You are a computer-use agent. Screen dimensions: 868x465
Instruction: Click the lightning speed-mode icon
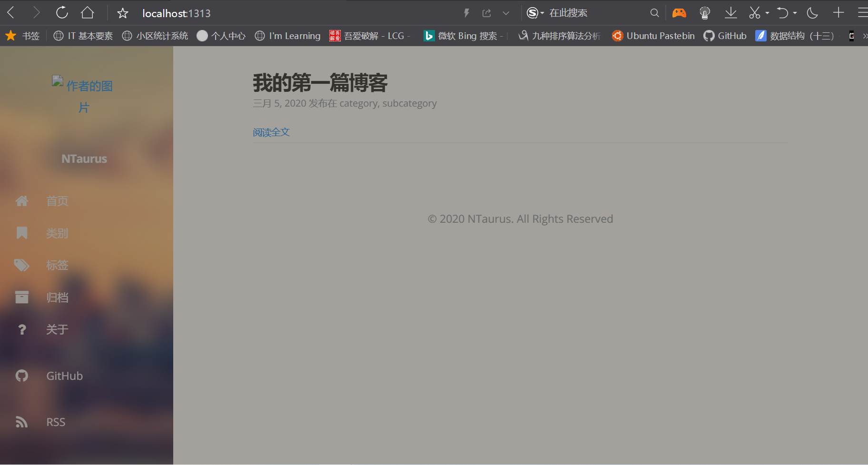pos(467,13)
